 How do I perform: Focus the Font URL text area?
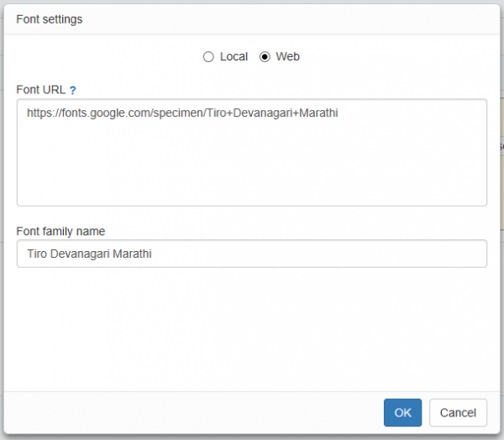point(252,152)
